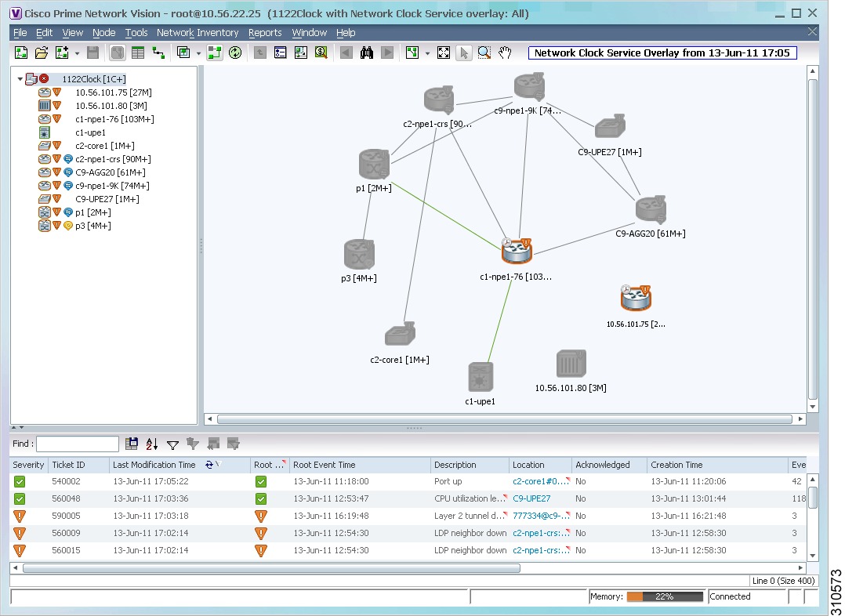Viewport: 845px width, 616px height.
Task: Click the A-Z sort icon above the ticket table
Action: 152,444
